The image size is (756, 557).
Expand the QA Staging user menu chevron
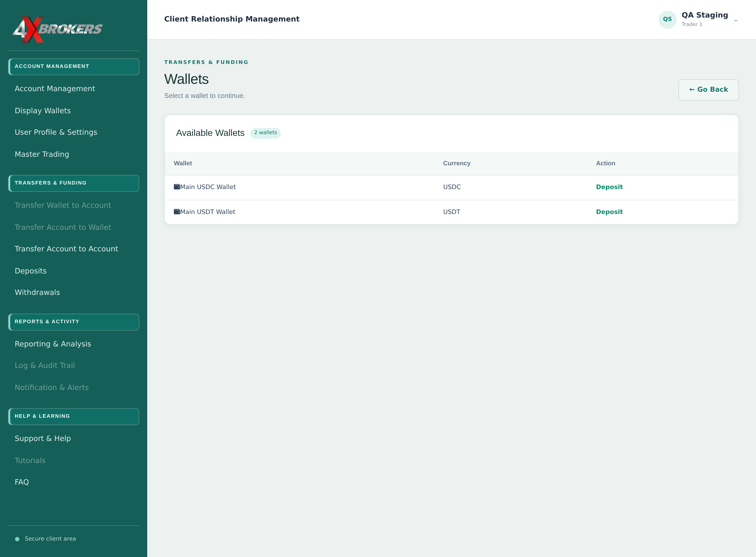(x=736, y=21)
